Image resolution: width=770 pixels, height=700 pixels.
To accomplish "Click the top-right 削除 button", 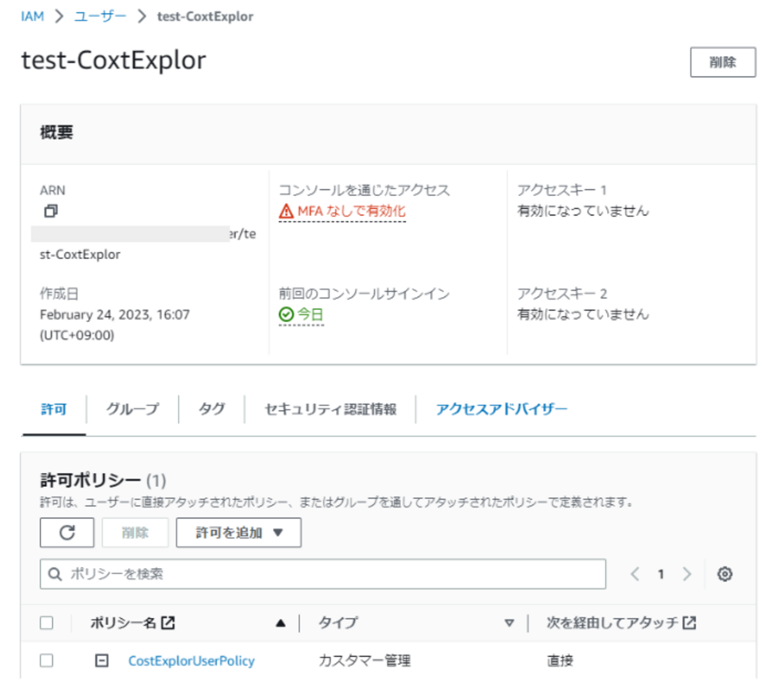I will 722,62.
